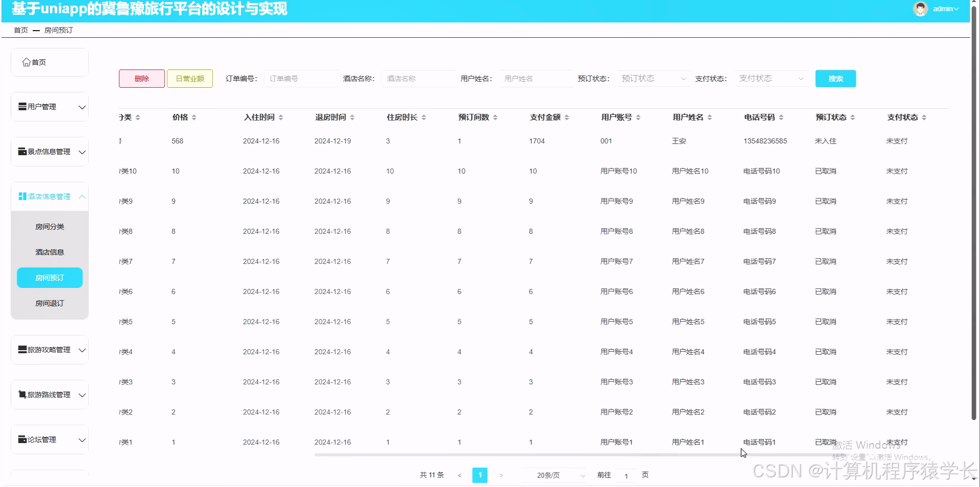Sort table by 住房时长 column arrows
Viewport: 980px width, 487px height.
point(424,117)
